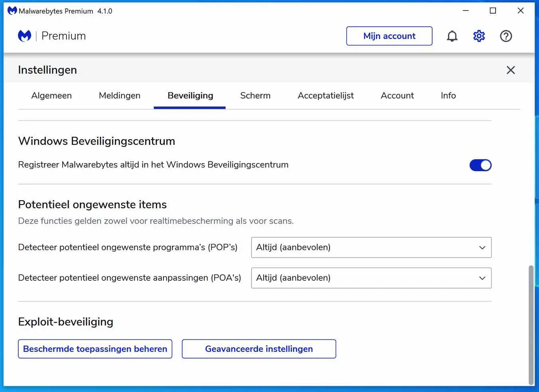Open the notifications bell icon

click(x=452, y=36)
